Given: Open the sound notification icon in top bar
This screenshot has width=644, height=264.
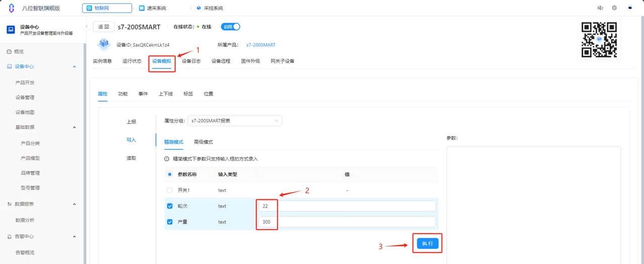Looking at the screenshot, I should coord(600,8).
